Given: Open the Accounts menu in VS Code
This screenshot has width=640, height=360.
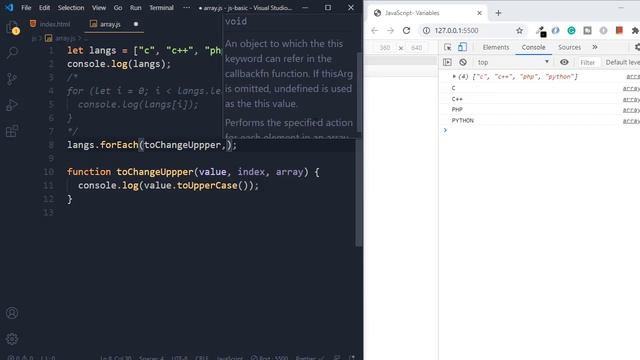Looking at the screenshot, I should point(12,313).
